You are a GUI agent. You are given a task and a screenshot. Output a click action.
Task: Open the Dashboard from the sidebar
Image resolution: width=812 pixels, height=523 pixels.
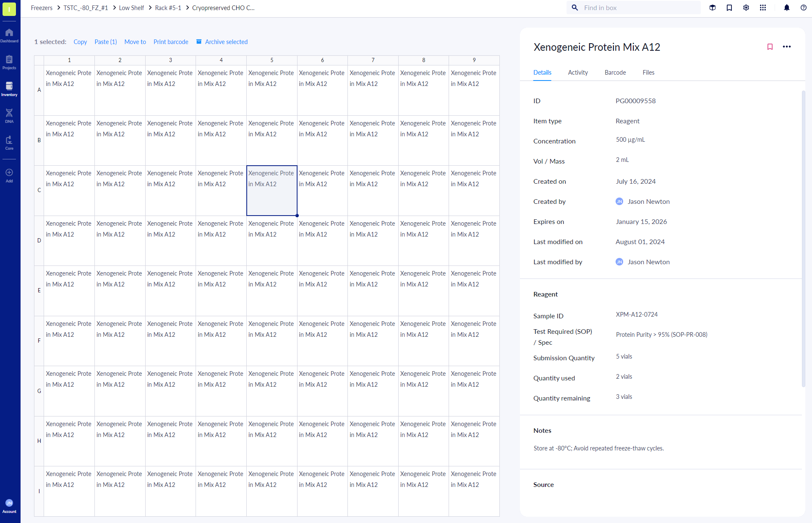(x=9, y=34)
